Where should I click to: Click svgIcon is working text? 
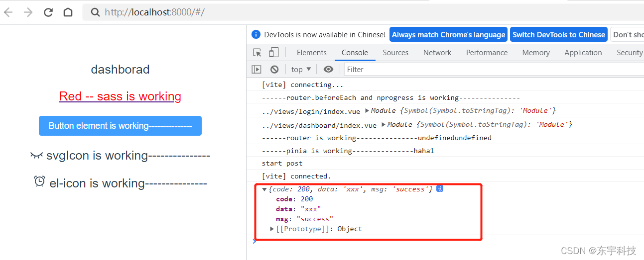[x=128, y=156]
